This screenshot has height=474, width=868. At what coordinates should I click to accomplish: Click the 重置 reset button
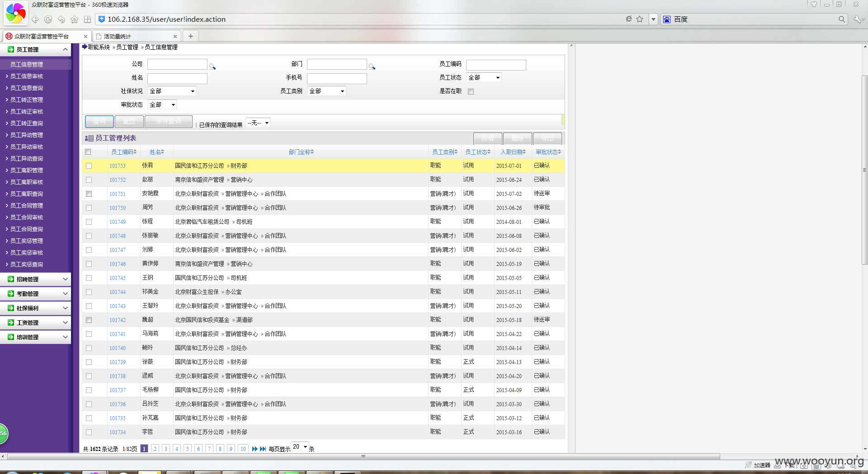pos(129,122)
